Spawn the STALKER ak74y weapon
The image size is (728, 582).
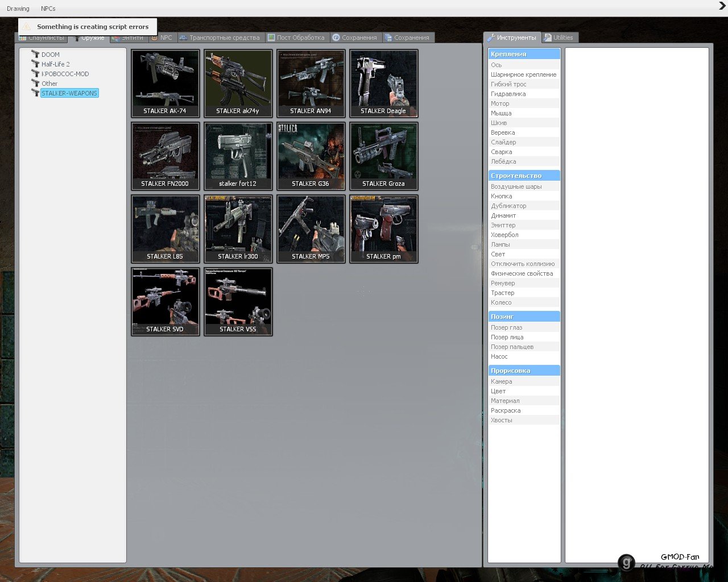point(238,84)
